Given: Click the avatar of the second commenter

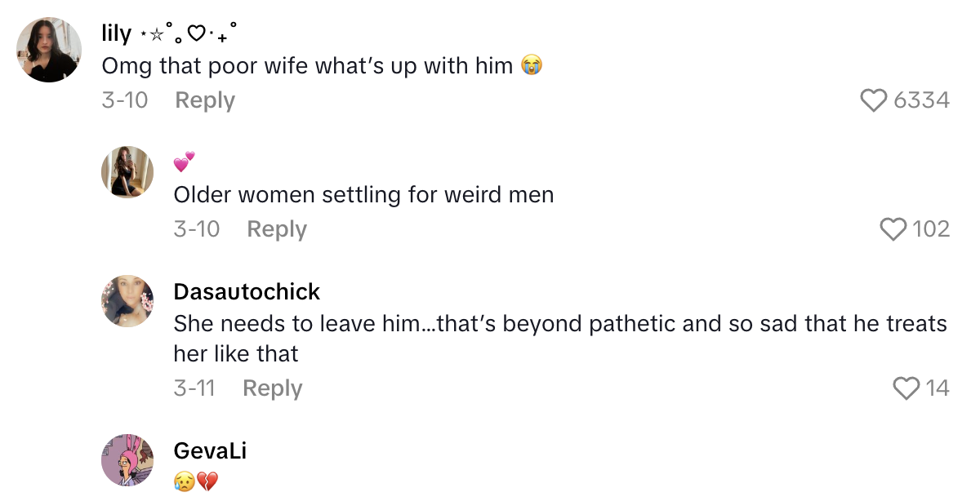Looking at the screenshot, I should (127, 172).
